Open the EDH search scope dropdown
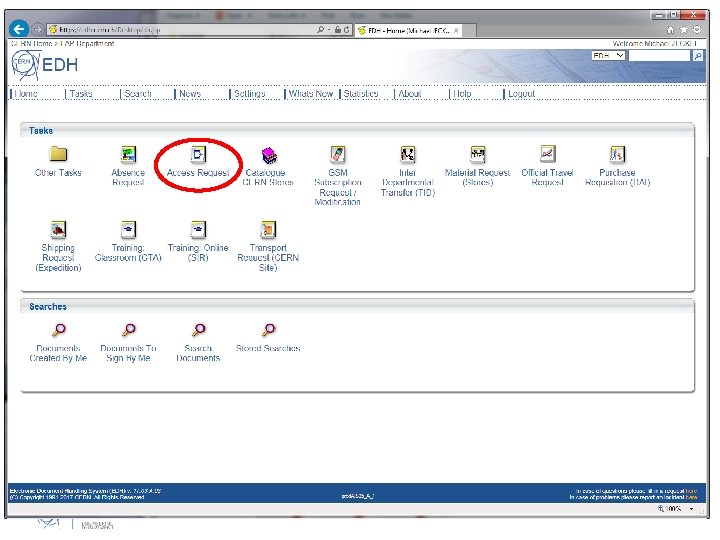Image resolution: width=720 pixels, height=540 pixels. pos(608,56)
